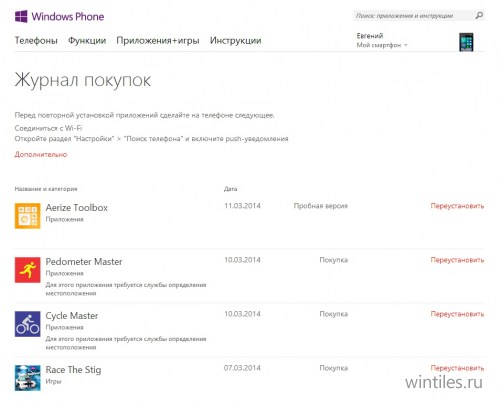This screenshot has width=500, height=405.
Task: Open the Aerize Toolbox app icon
Action: tap(27, 216)
